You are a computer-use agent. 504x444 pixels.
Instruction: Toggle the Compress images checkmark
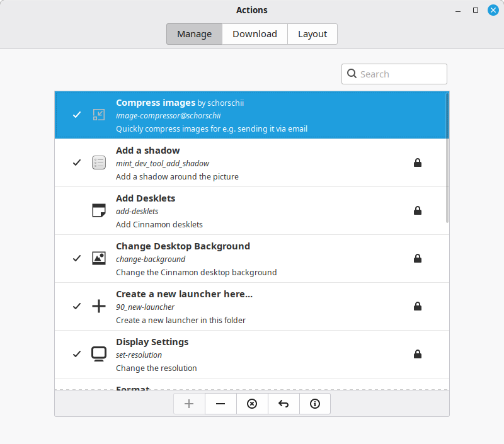(77, 115)
